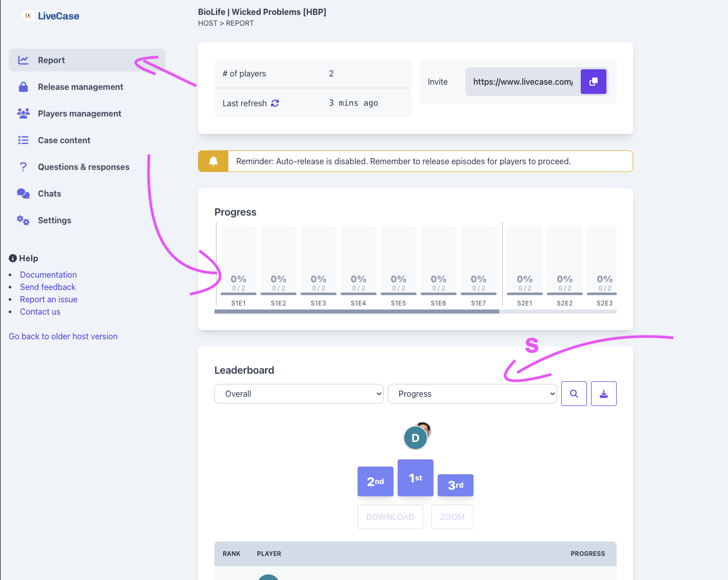This screenshot has height=580, width=728.
Task: Open the Documentation link
Action: (x=48, y=275)
